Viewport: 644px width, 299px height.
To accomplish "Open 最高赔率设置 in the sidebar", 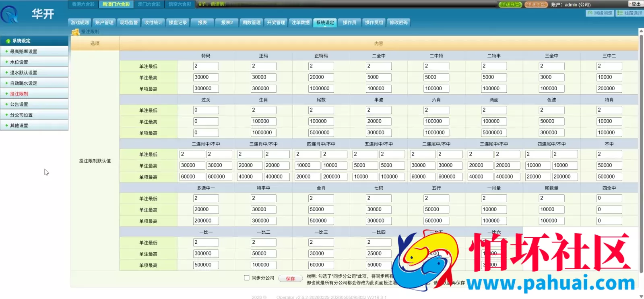I will click(x=34, y=51).
